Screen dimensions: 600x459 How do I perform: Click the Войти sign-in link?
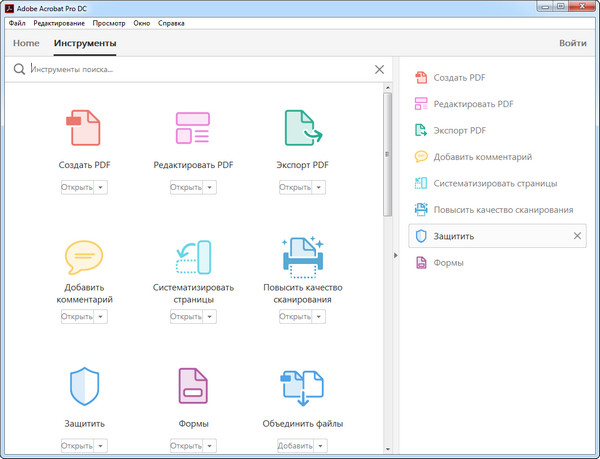tap(572, 44)
